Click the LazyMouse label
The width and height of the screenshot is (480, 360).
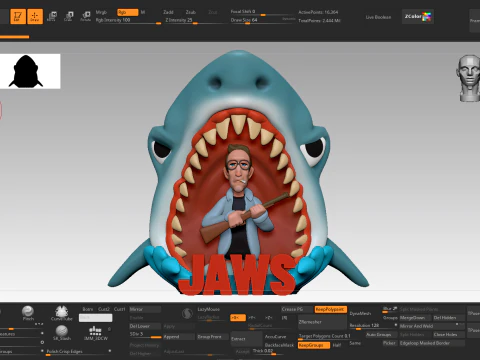pos(209,309)
